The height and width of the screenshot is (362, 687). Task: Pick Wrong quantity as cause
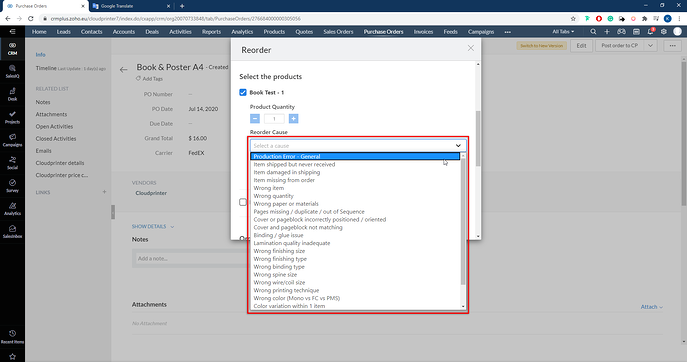(x=355, y=196)
